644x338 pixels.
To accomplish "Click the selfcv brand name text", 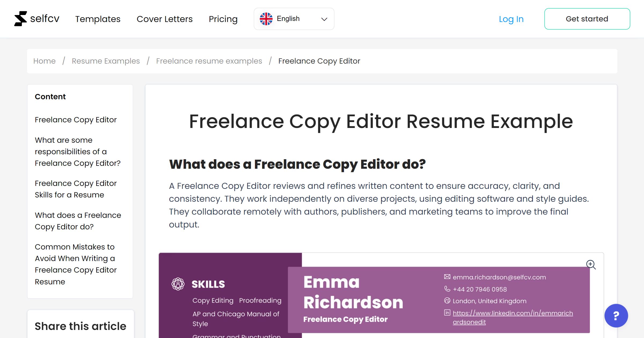I will coord(45,19).
